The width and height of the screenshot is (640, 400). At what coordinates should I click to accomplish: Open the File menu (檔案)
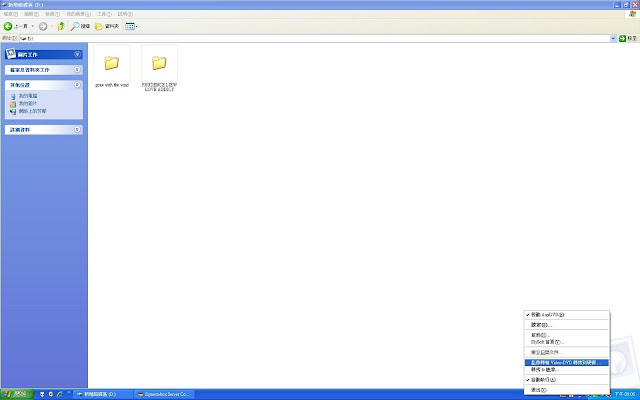tap(11, 14)
